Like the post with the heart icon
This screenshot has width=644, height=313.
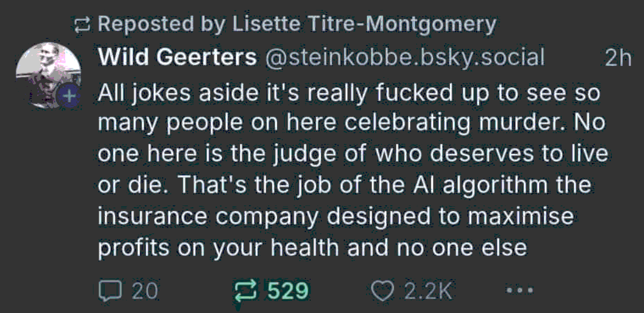(x=382, y=290)
